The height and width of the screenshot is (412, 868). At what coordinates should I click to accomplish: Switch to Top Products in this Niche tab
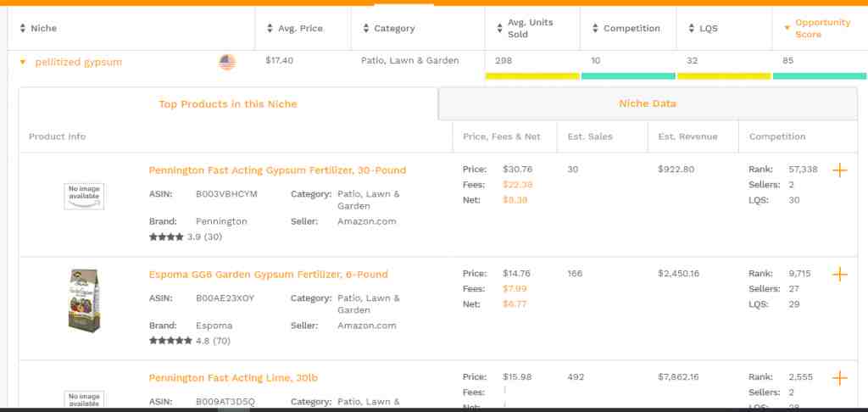(x=228, y=104)
